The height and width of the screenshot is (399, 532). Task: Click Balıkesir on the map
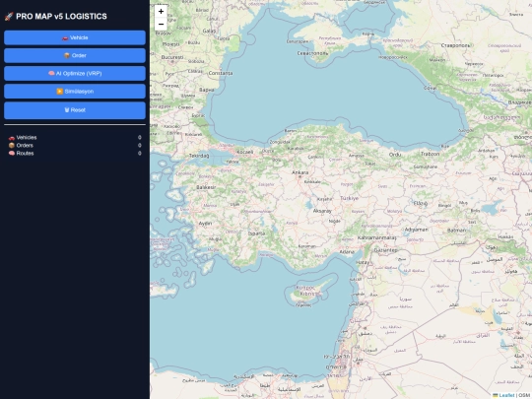click(x=206, y=187)
